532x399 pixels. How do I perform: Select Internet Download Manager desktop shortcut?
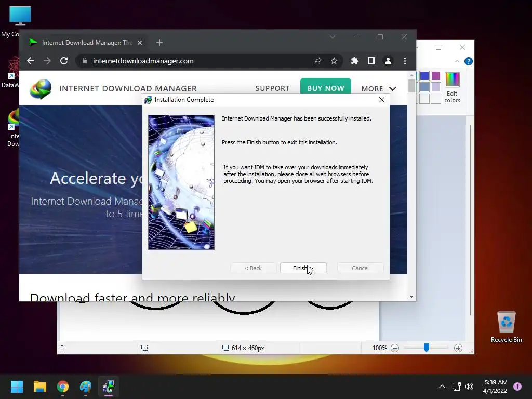pyautogui.click(x=13, y=128)
